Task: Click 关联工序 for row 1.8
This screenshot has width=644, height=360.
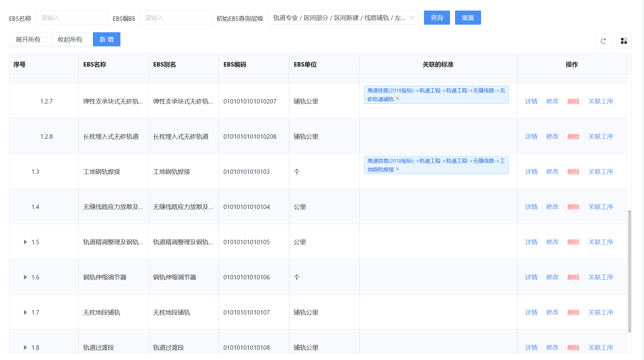Action: [x=601, y=348]
